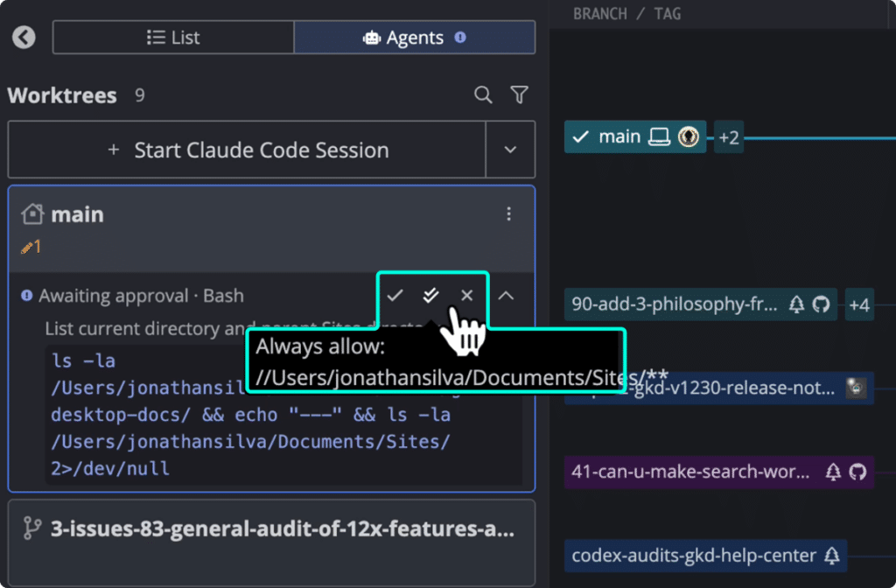Click the info badge on Agents tab
896x588 pixels.
[460, 37]
